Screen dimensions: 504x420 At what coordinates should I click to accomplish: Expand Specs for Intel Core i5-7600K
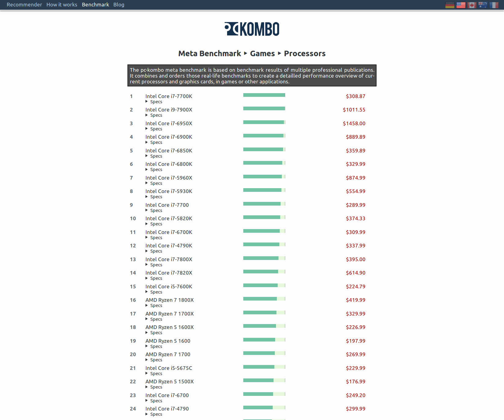coord(154,292)
